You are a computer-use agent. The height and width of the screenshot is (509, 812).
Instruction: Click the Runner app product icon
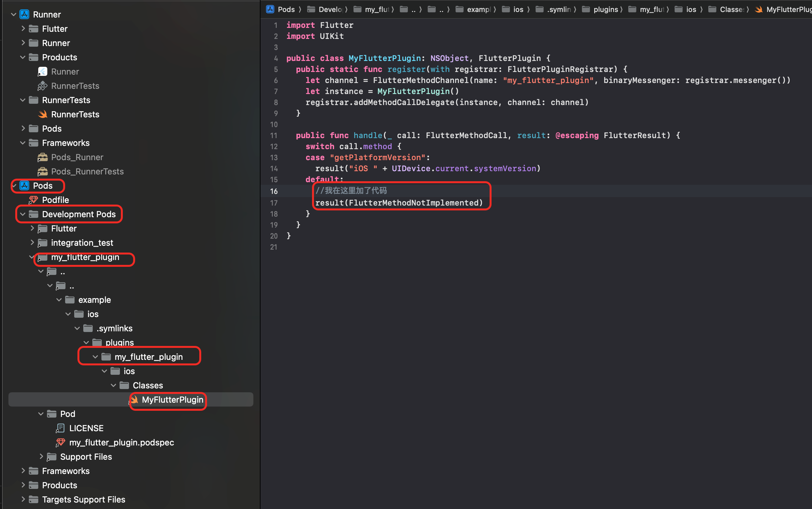pyautogui.click(x=42, y=72)
